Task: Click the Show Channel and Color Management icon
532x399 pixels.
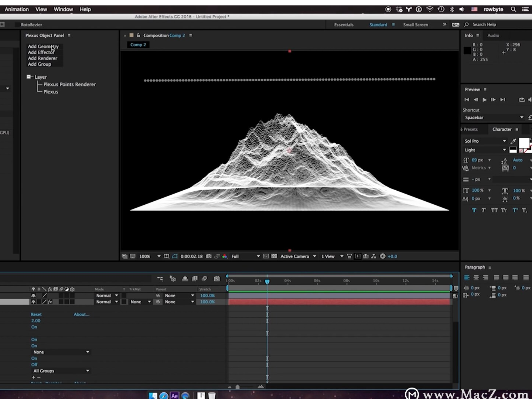Action: click(225, 256)
